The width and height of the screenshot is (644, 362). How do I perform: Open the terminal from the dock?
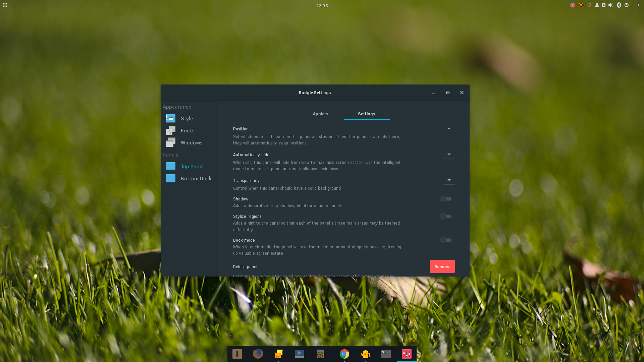pos(386,354)
